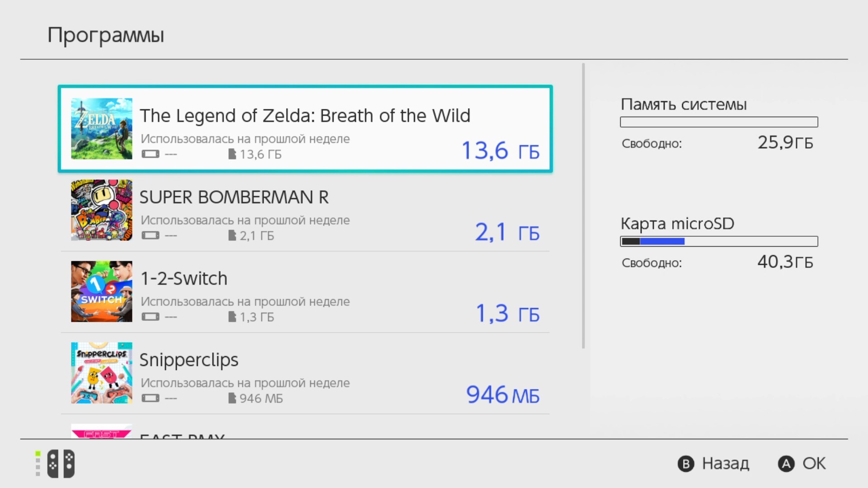Click the Карта microSD storage usage bar
This screenshot has height=488, width=868.
click(x=719, y=241)
